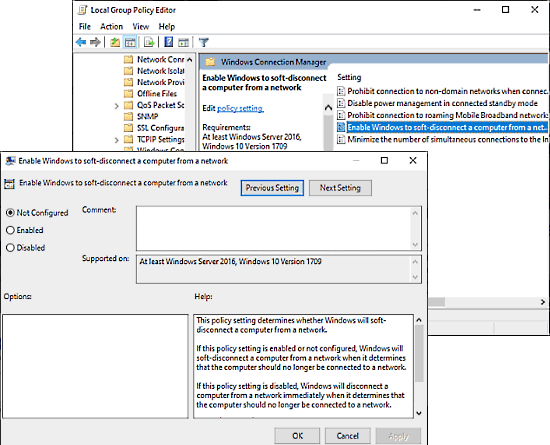Expand the TCPIP Settings tree node
Screen dimensions: 550x445
click(117, 140)
